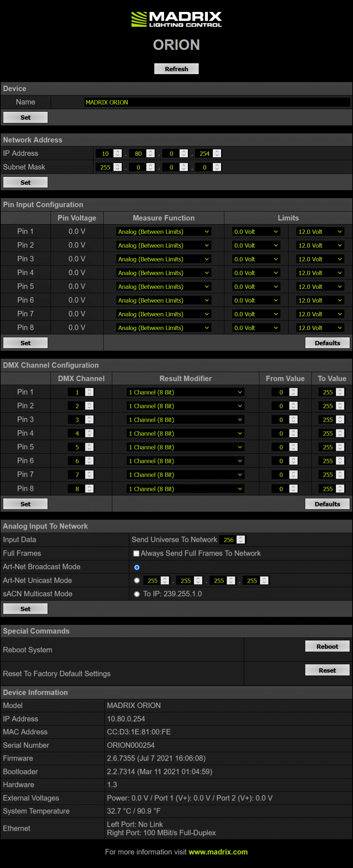Click Defaults in DMX Channel Configuration

click(327, 504)
